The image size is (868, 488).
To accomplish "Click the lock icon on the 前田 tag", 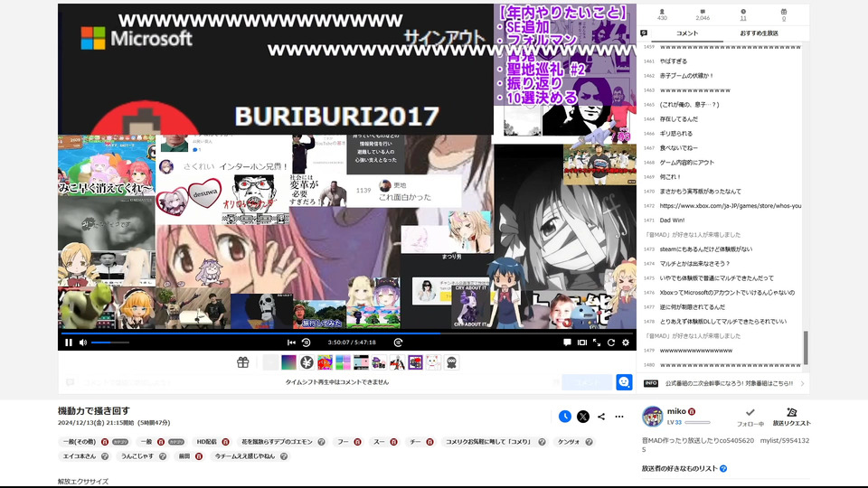I will coord(199,456).
